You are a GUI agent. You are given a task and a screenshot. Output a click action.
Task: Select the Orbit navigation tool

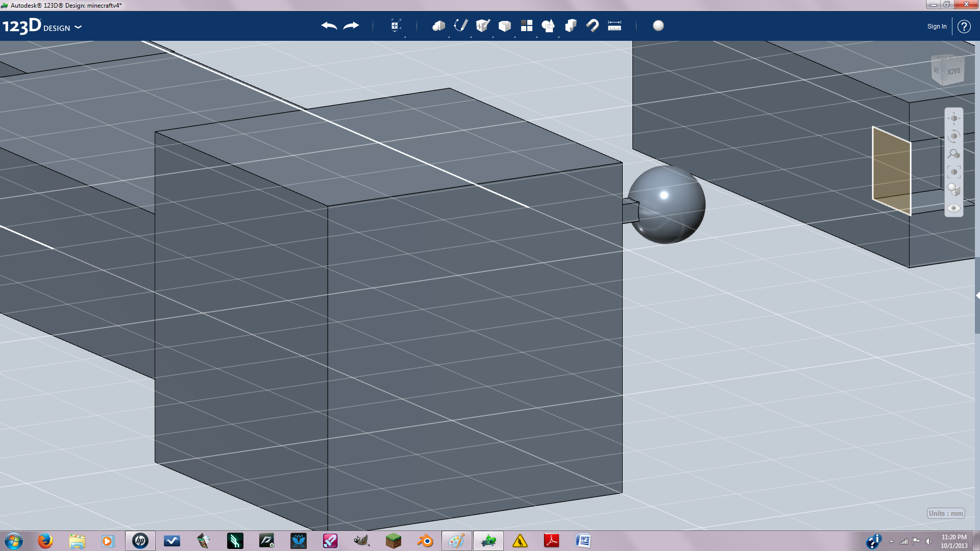pyautogui.click(x=954, y=136)
